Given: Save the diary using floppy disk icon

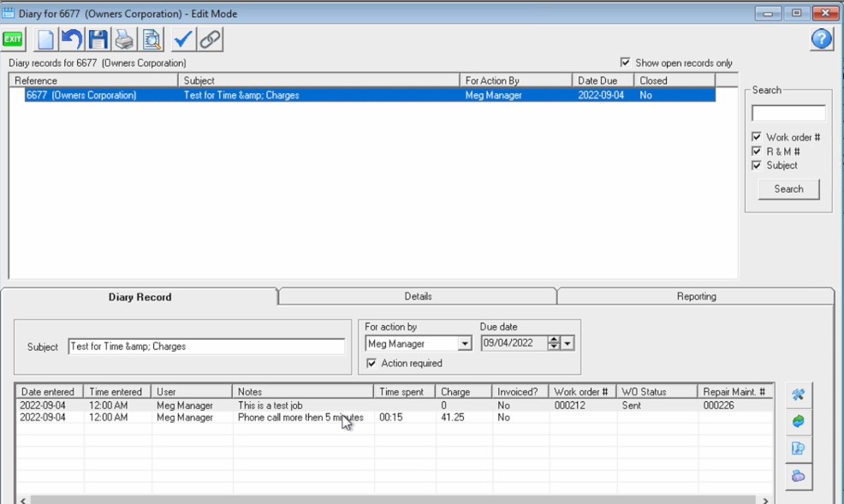Looking at the screenshot, I should point(98,39).
